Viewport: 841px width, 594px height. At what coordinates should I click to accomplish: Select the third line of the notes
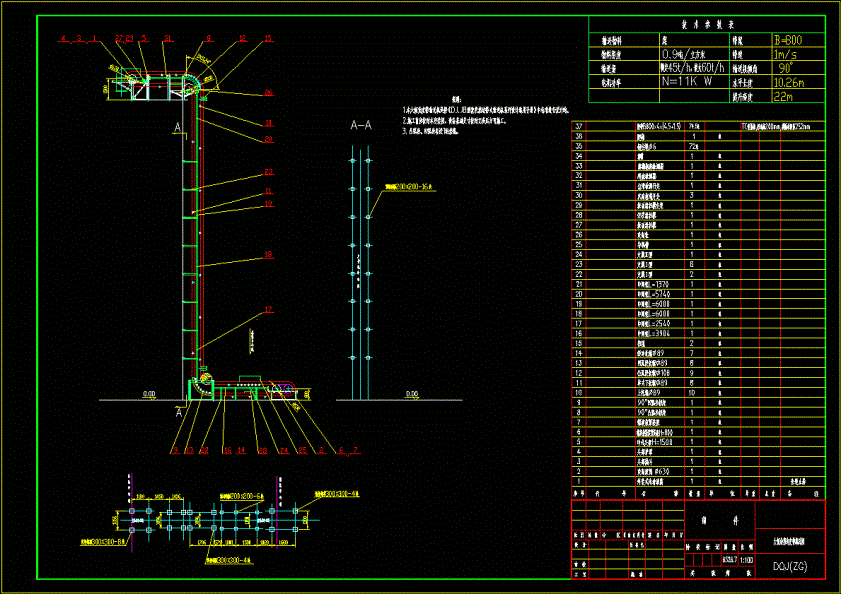tap(430, 131)
